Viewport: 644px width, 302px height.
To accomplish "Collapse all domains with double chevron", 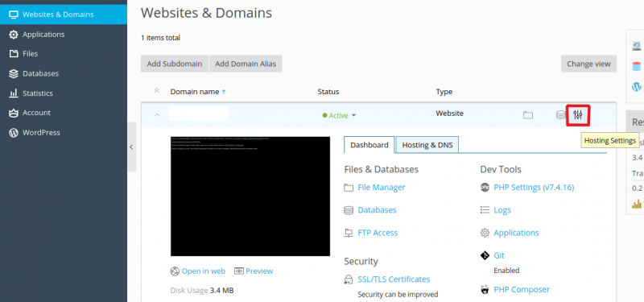I will point(156,91).
